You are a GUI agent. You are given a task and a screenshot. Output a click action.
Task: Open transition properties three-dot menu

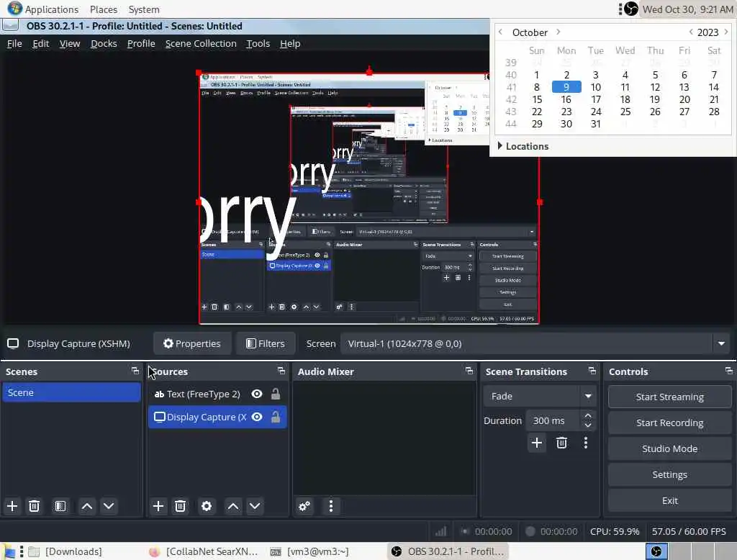(x=586, y=443)
